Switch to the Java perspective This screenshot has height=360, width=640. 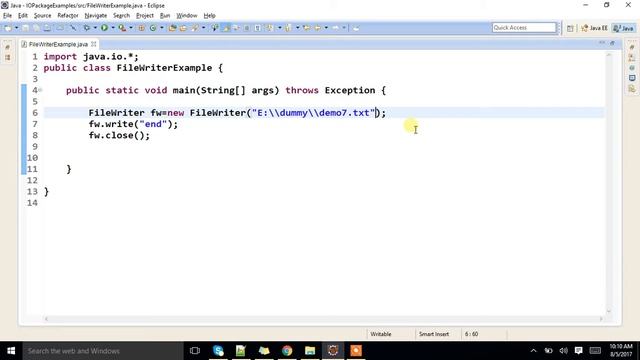coord(624,28)
